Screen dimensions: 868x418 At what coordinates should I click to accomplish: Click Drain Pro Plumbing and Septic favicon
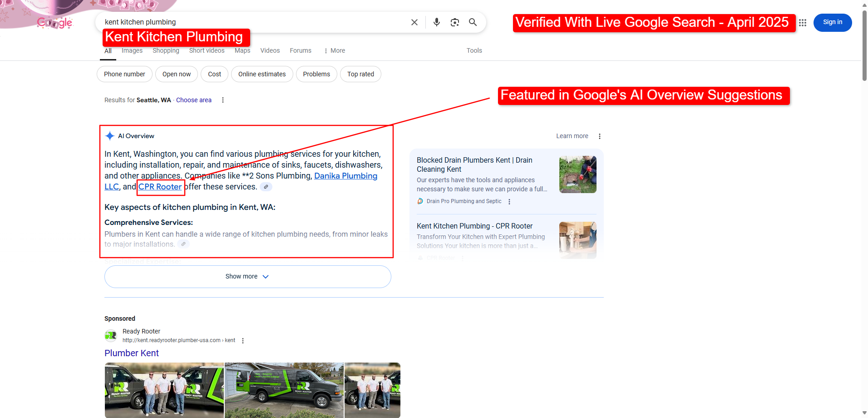click(x=420, y=201)
